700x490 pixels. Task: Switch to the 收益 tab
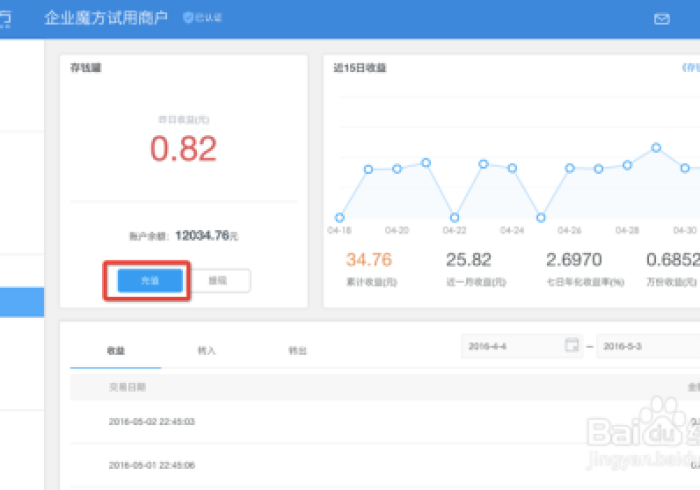coord(117,350)
